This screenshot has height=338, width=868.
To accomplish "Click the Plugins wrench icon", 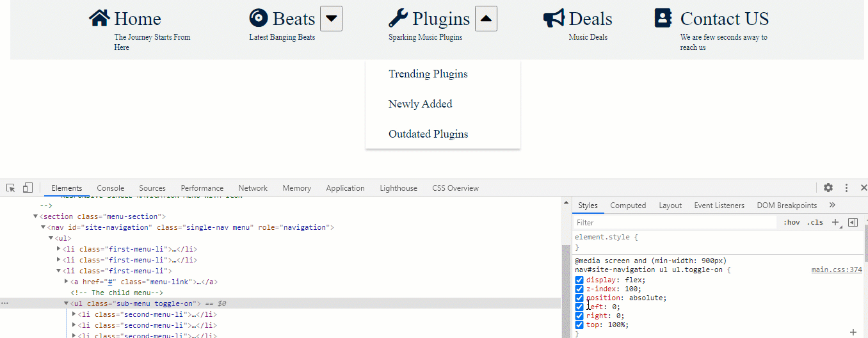I will click(x=398, y=19).
